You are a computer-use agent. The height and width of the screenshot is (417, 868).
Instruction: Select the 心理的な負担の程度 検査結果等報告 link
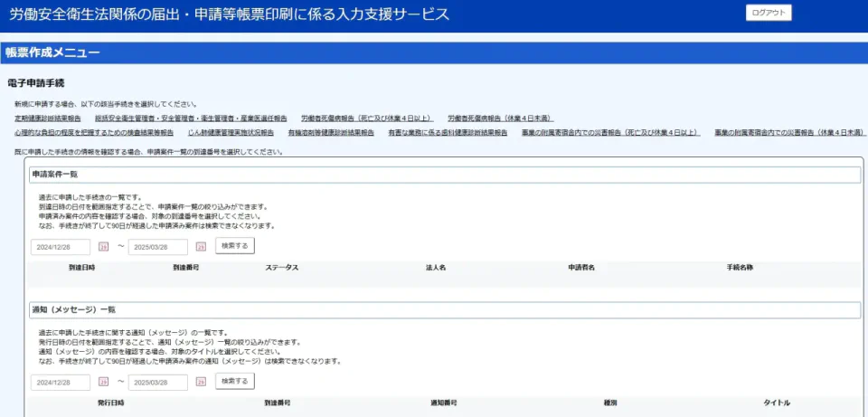click(x=93, y=132)
